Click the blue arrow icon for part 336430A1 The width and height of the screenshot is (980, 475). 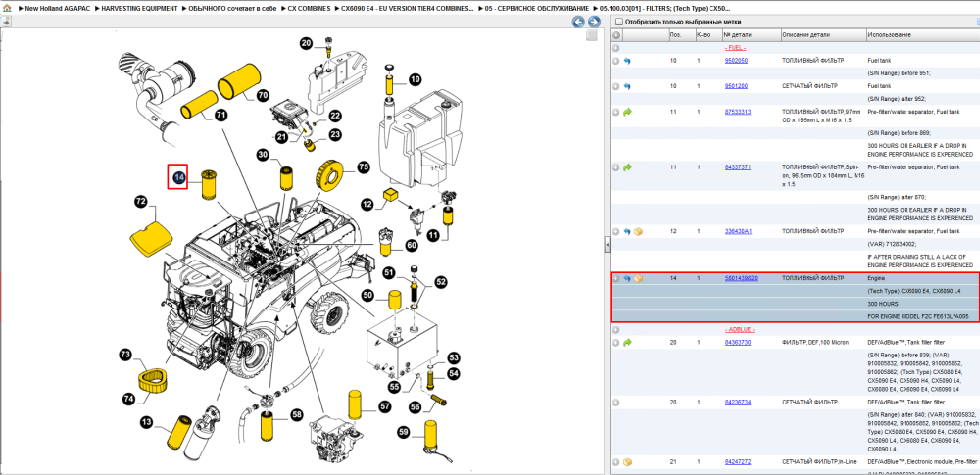pyautogui.click(x=627, y=231)
